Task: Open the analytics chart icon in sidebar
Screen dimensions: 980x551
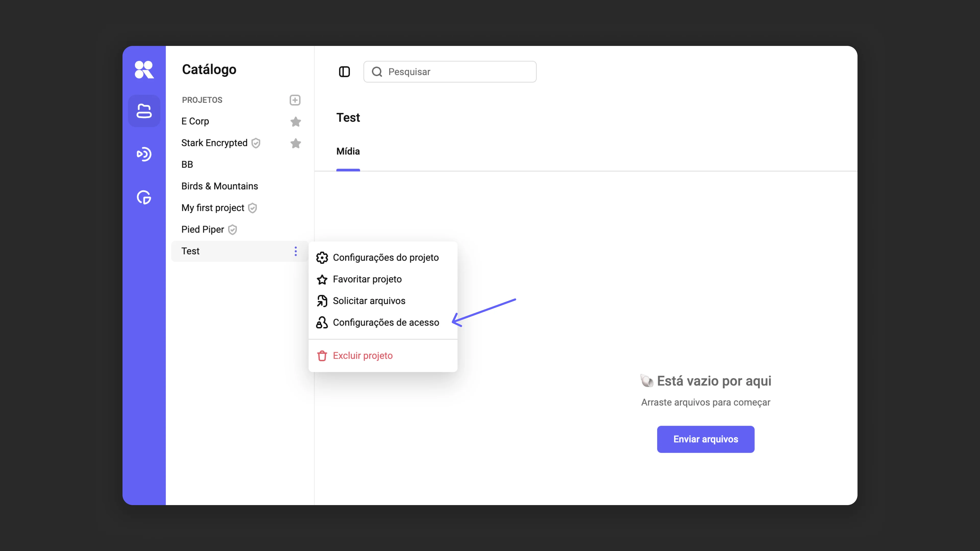Action: (x=144, y=197)
